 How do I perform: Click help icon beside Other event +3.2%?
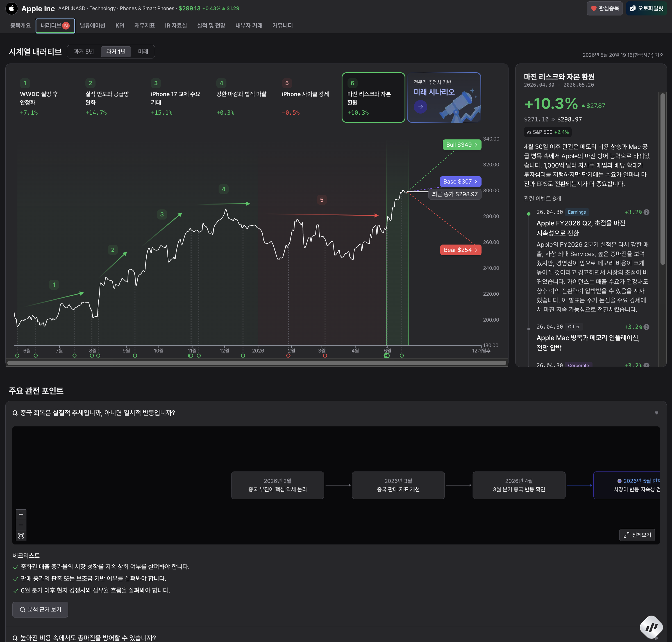click(646, 327)
